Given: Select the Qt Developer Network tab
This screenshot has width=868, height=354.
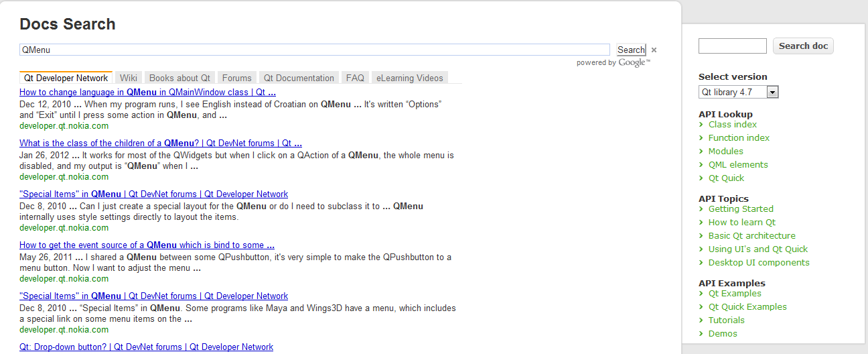Looking at the screenshot, I should pyautogui.click(x=66, y=78).
